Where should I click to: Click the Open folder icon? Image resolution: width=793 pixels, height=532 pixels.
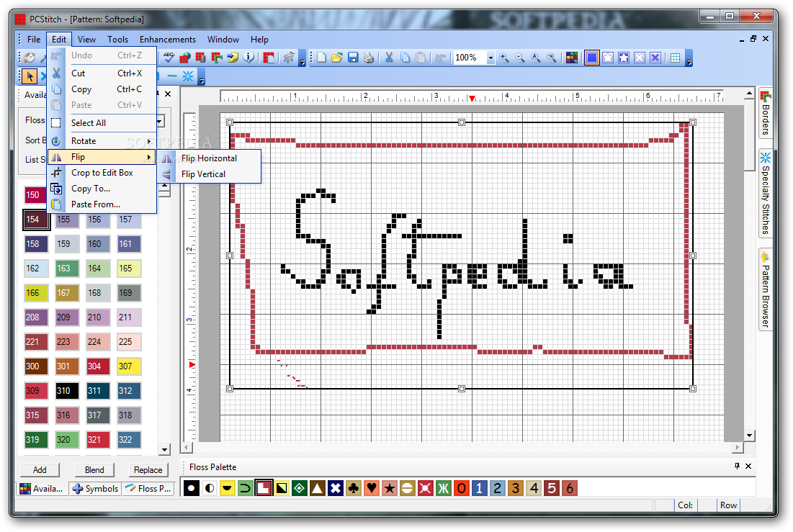[337, 58]
